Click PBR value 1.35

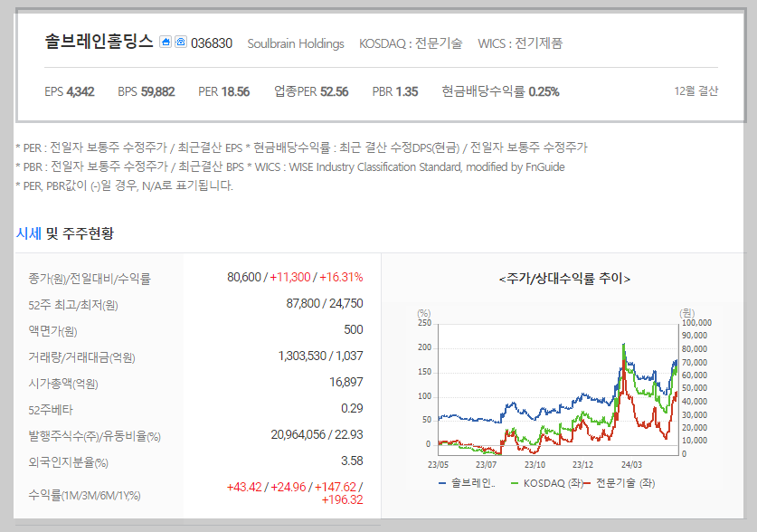[406, 91]
